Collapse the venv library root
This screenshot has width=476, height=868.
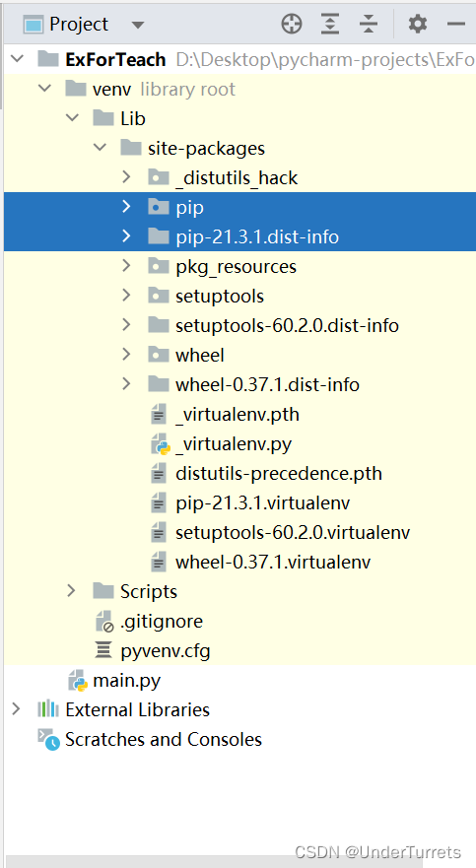pyautogui.click(x=44, y=89)
